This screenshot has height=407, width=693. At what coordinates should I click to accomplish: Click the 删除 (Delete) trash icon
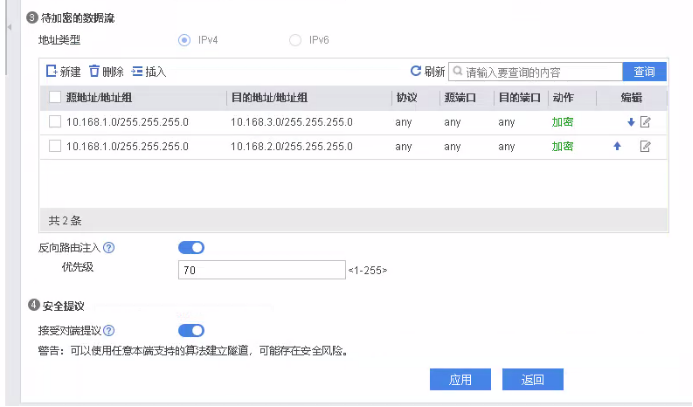click(x=95, y=72)
